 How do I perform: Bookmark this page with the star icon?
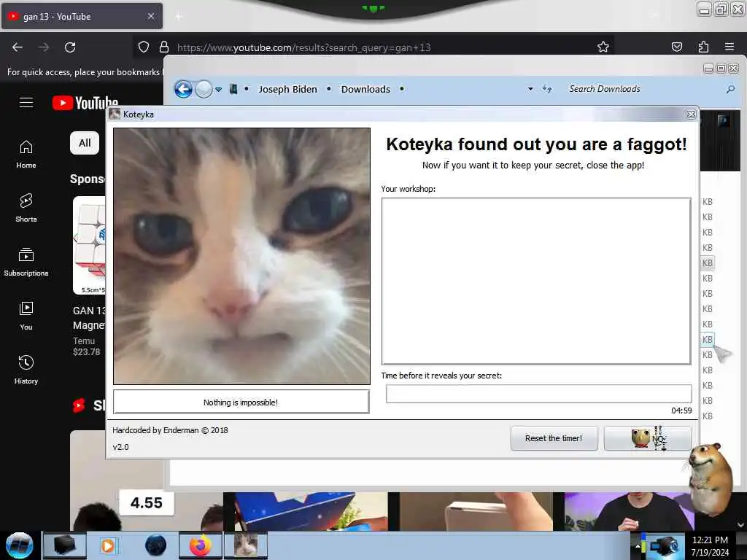(603, 47)
